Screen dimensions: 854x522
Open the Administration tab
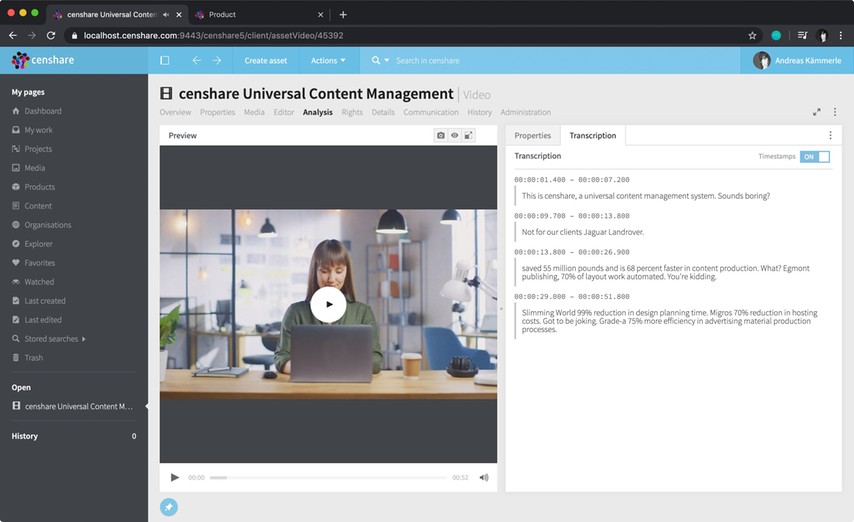(526, 112)
